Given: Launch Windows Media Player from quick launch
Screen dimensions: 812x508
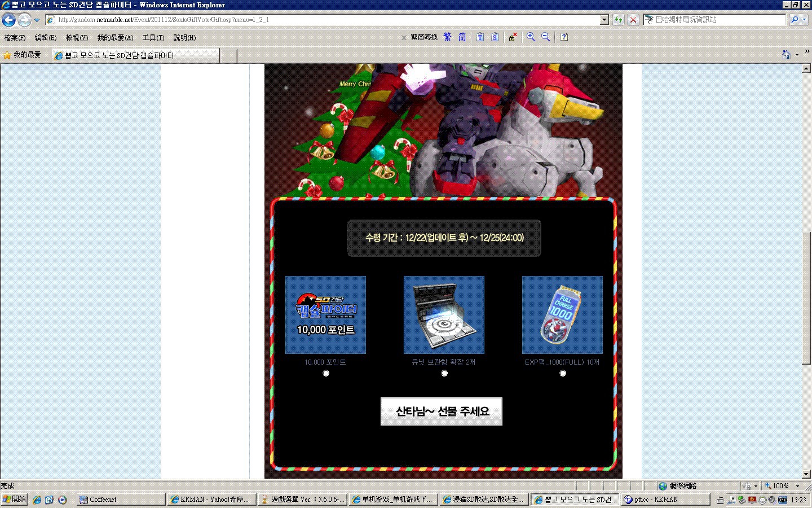Looking at the screenshot, I should (x=63, y=500).
